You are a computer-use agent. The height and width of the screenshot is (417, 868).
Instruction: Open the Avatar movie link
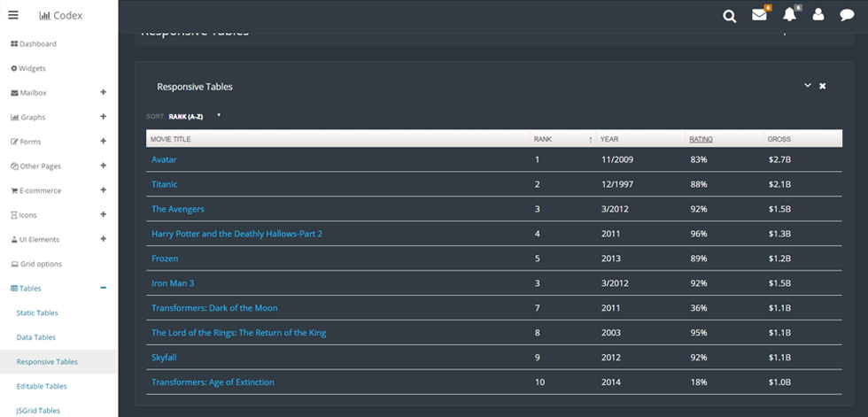[164, 159]
